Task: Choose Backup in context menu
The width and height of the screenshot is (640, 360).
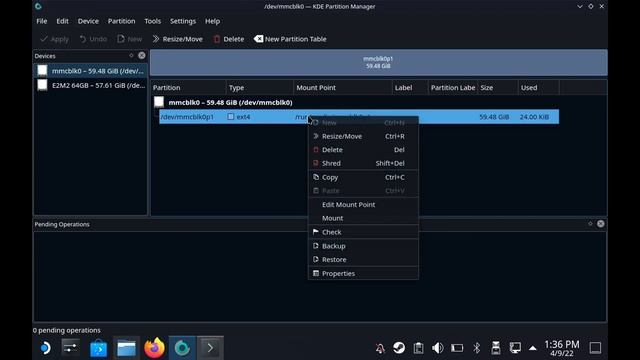Action: coord(363,246)
